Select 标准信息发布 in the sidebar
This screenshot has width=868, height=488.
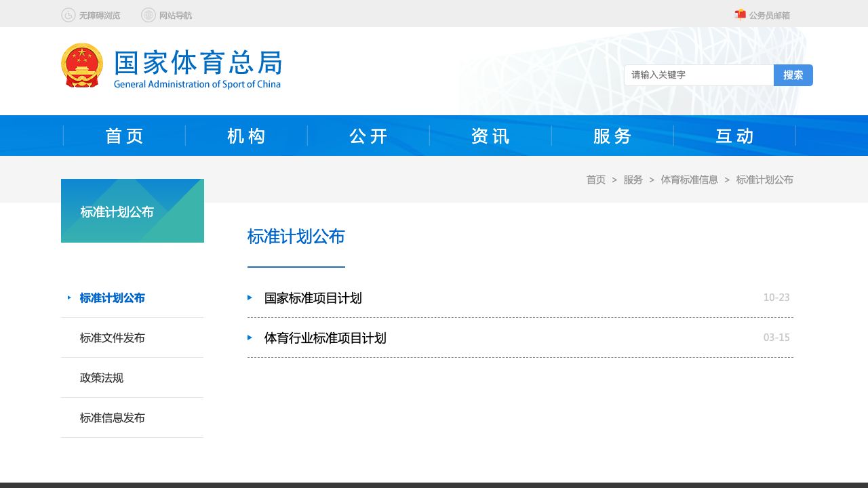(x=113, y=418)
